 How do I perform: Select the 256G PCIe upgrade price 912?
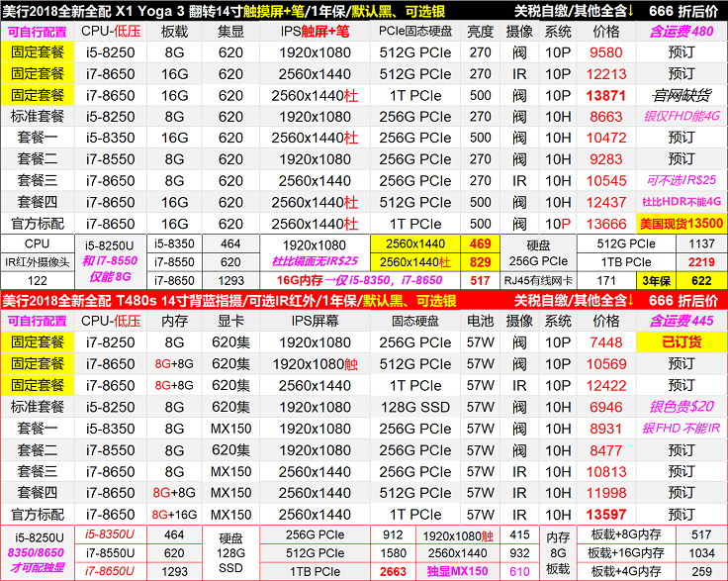click(x=393, y=535)
